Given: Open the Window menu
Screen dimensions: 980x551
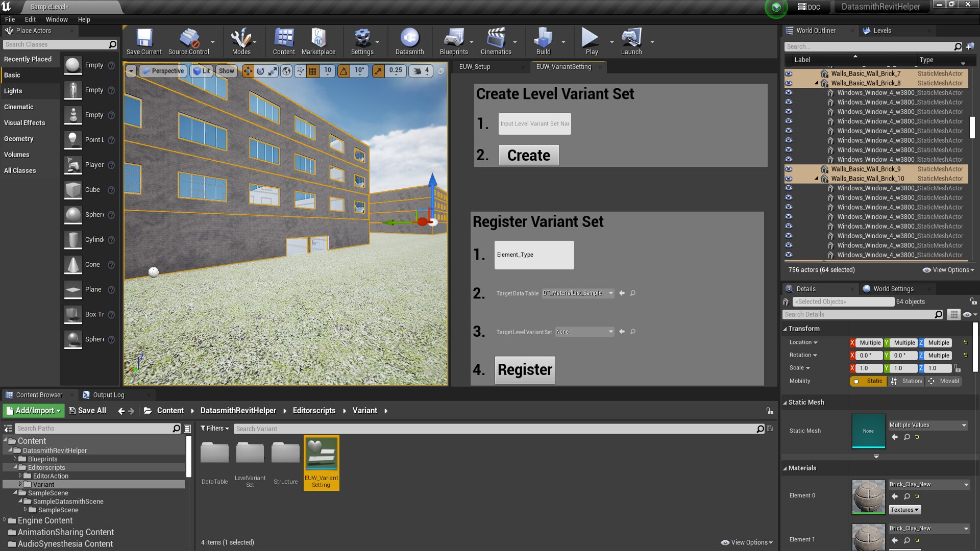Looking at the screenshot, I should tap(56, 19).
